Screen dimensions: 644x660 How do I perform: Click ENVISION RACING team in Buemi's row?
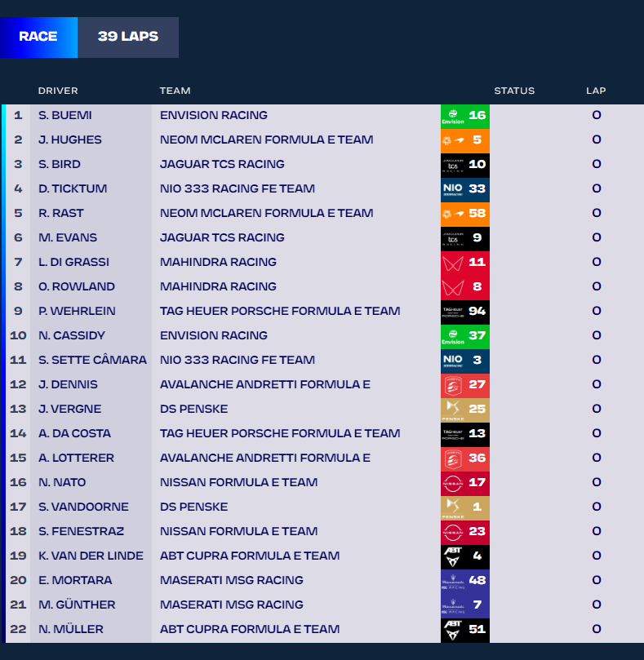[x=214, y=115]
